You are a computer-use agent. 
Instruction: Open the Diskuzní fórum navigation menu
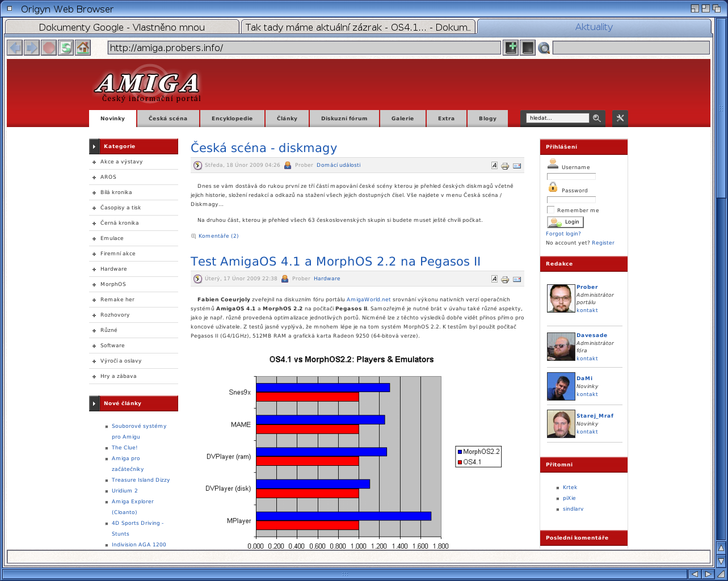[344, 119]
